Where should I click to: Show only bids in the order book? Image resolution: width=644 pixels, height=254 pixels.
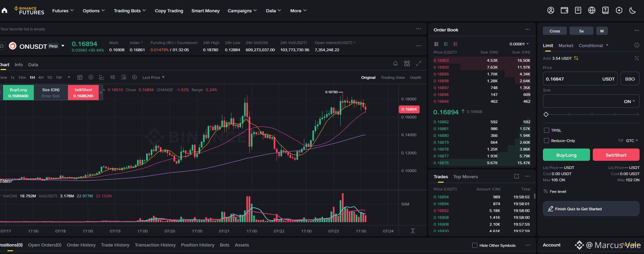coord(446,44)
